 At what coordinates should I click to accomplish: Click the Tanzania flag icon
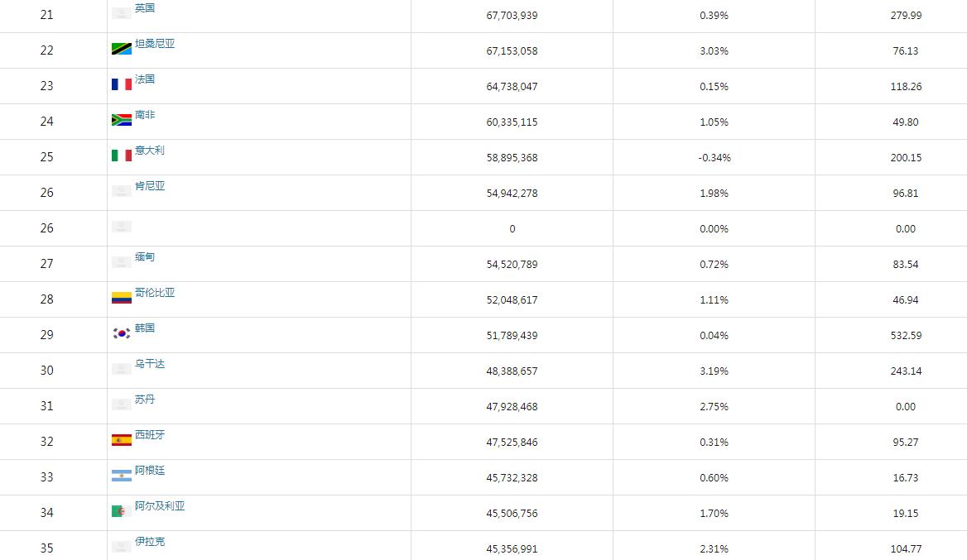122,49
